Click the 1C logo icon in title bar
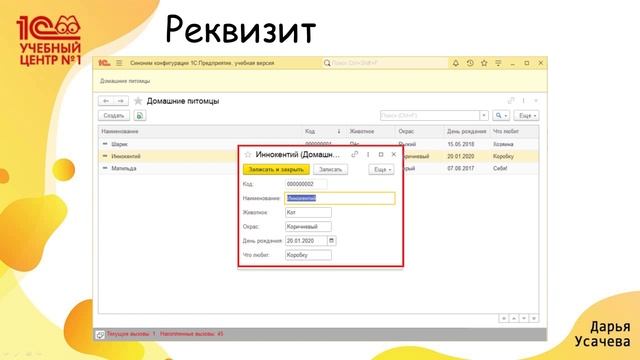Image resolution: width=640 pixels, height=360 pixels. point(104,63)
